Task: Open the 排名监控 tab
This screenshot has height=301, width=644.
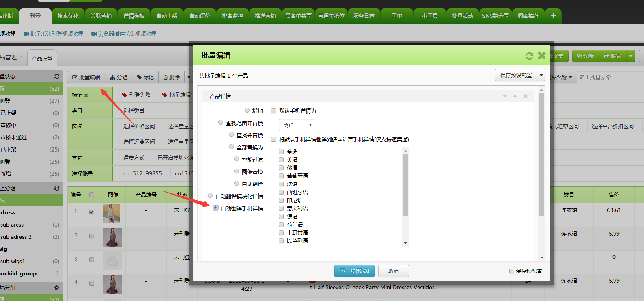Action: pyautogui.click(x=233, y=16)
